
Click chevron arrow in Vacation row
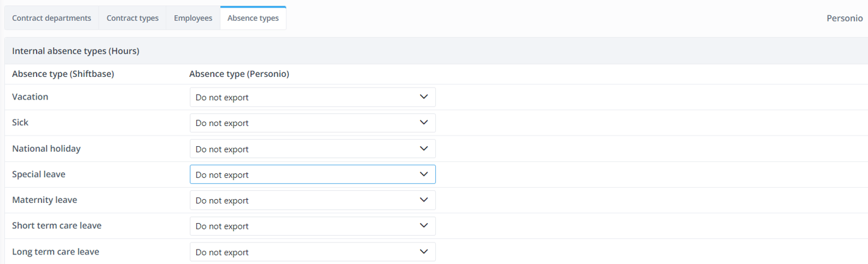(x=424, y=97)
